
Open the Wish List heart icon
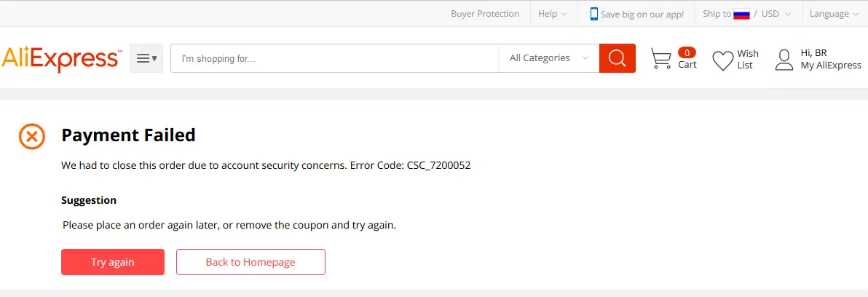722,60
